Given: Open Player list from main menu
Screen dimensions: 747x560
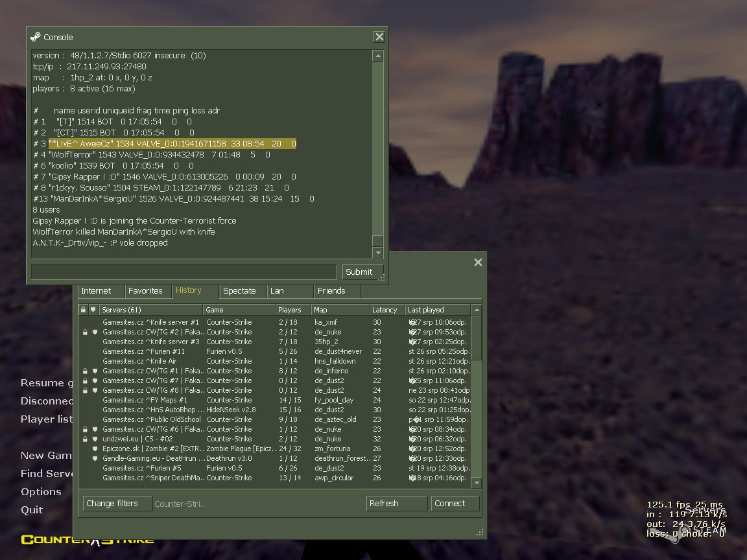Looking at the screenshot, I should point(47,419).
